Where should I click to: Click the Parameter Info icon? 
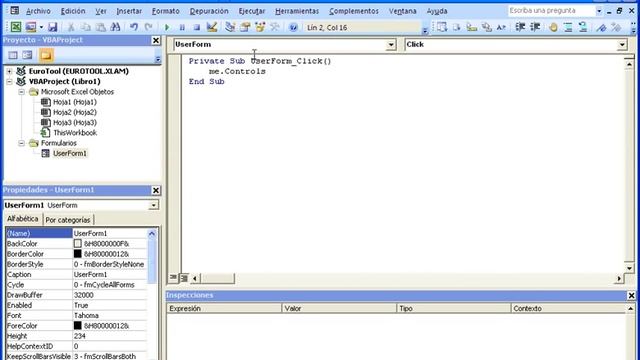(487, 27)
